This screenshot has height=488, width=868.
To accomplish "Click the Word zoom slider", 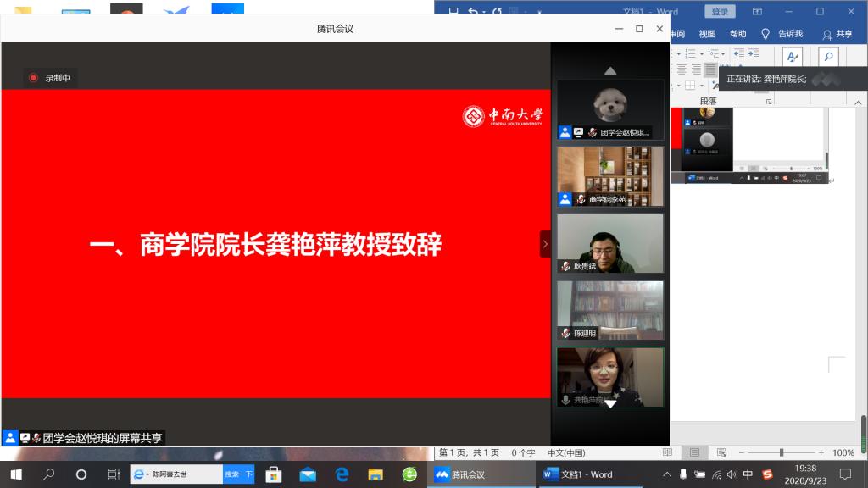I will click(x=781, y=452).
